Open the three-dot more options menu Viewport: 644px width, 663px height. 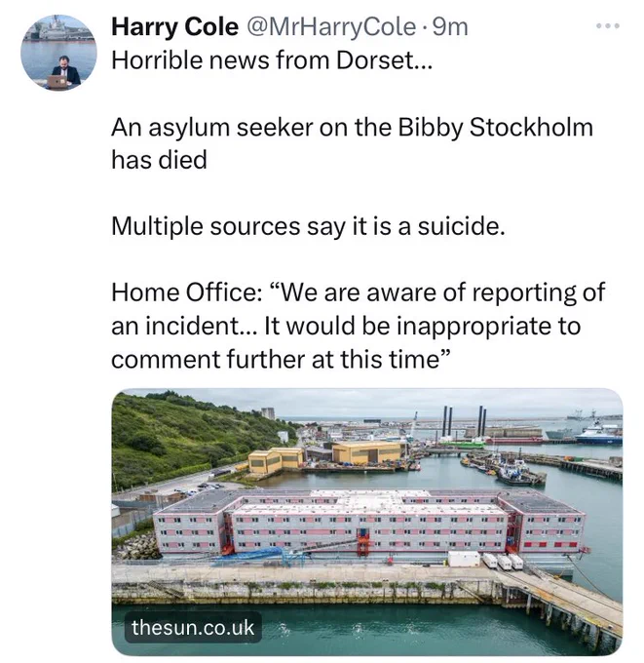[608, 26]
